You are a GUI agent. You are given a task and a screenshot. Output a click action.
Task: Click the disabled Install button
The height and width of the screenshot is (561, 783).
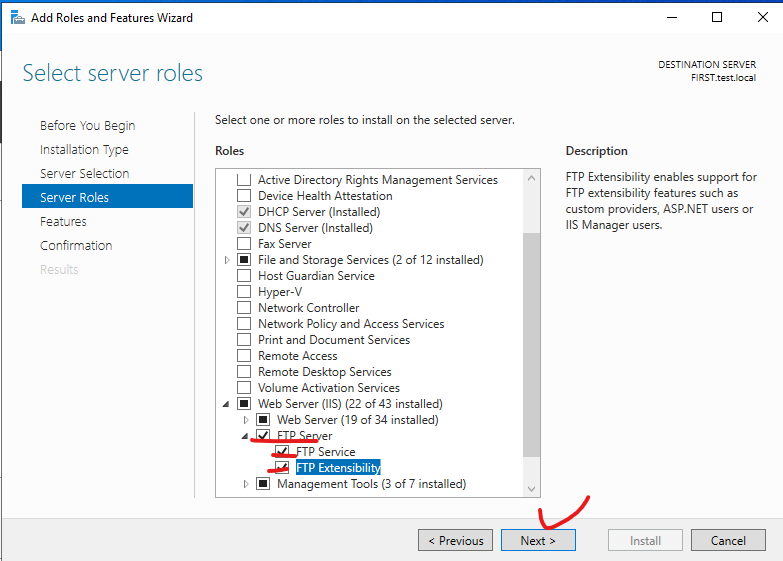coord(645,541)
